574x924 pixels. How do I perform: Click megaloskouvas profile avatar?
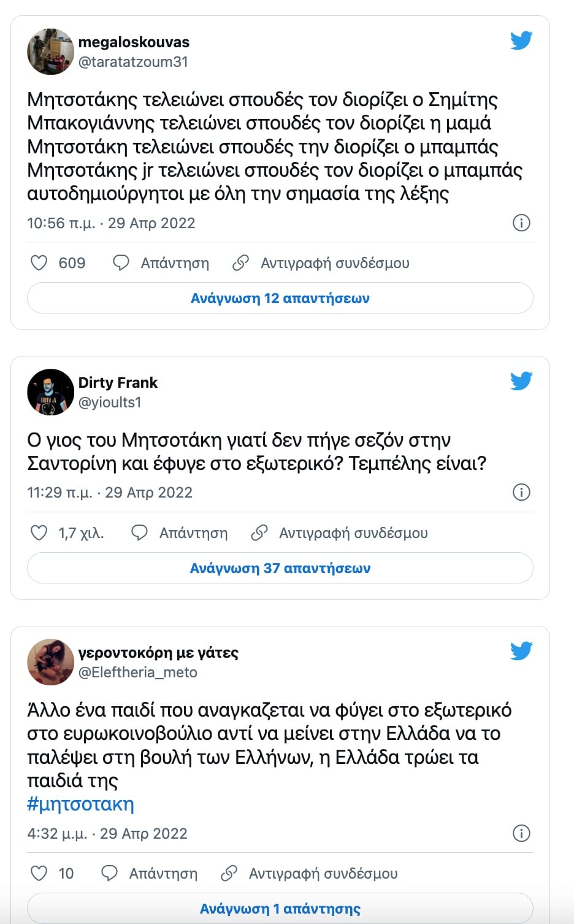coord(50,52)
